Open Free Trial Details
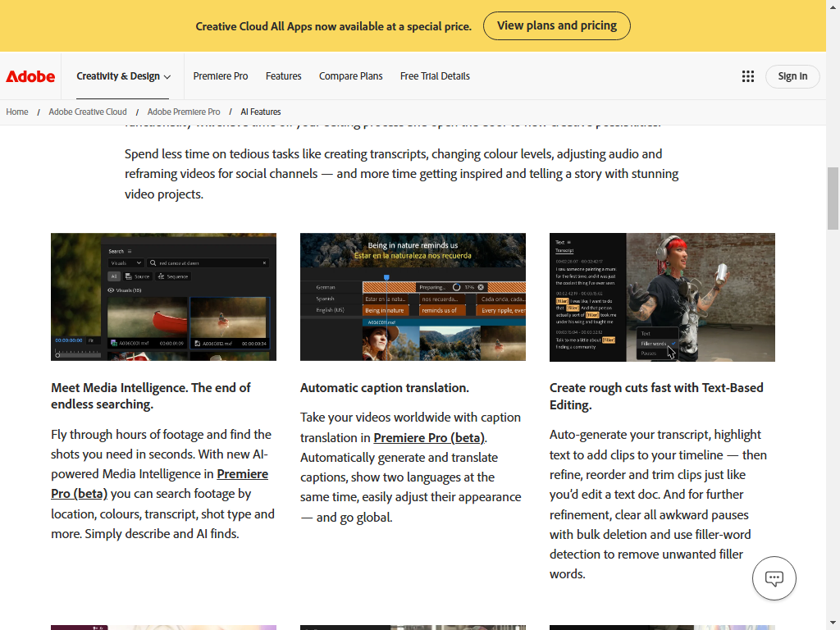This screenshot has width=840, height=630. click(x=435, y=76)
